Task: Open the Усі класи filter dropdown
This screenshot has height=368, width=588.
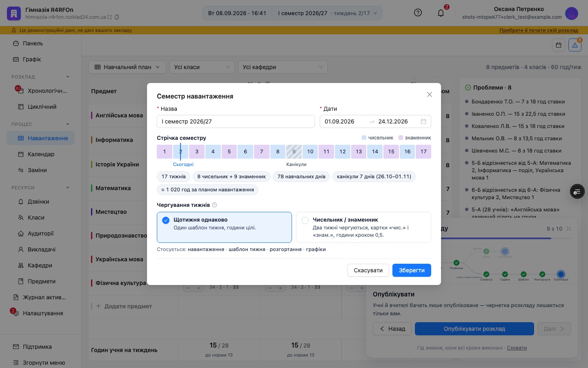Action: click(x=202, y=67)
